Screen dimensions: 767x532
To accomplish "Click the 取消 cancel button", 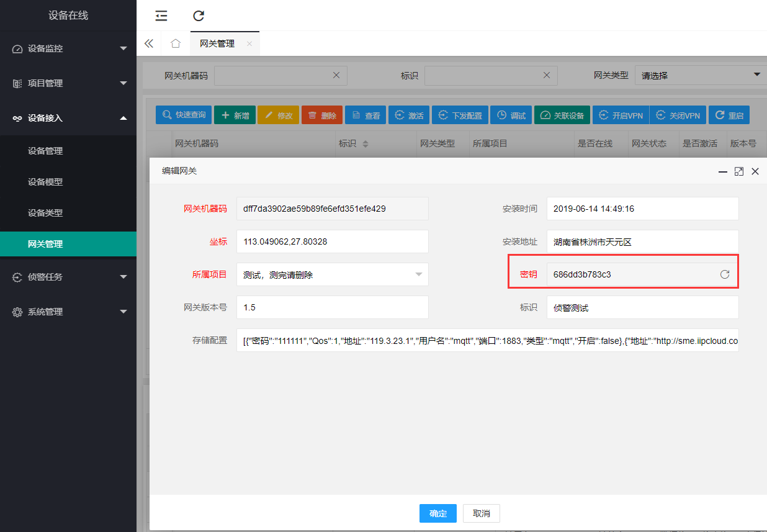I will pyautogui.click(x=482, y=513).
